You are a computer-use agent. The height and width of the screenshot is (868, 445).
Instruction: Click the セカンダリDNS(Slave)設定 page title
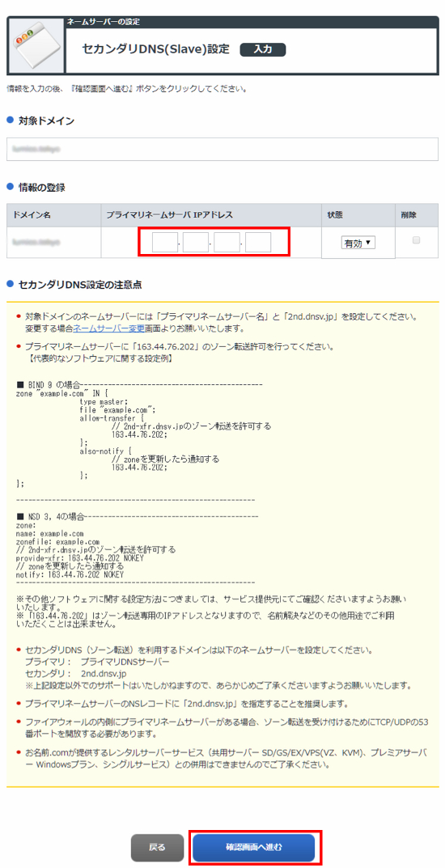(x=155, y=49)
